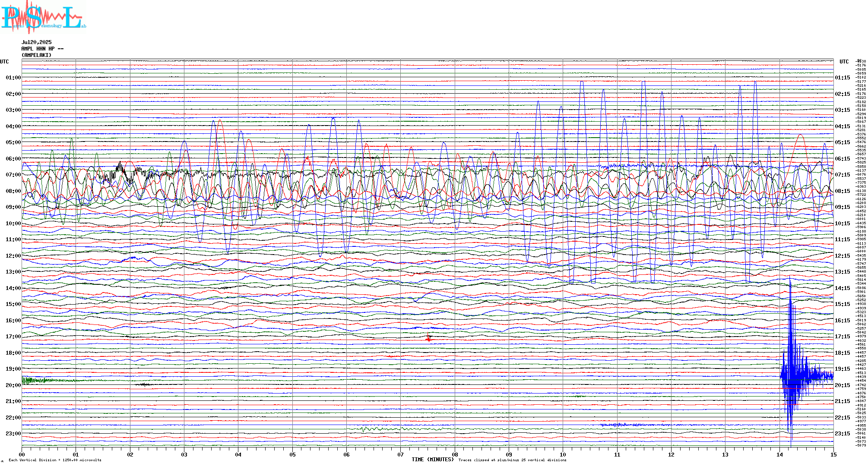This screenshot has width=868, height=466.
Task: Click the 20:15 label on right axis
Action: [843, 385]
